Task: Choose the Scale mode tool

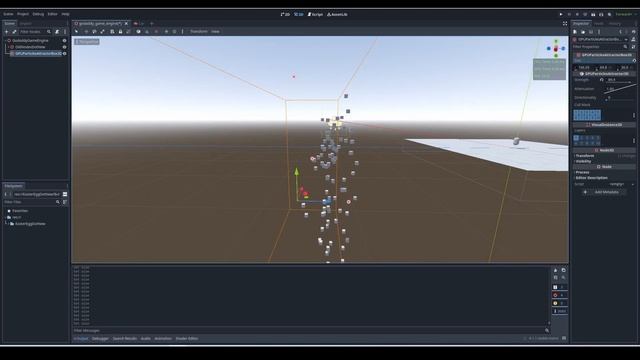Action: [x=102, y=31]
